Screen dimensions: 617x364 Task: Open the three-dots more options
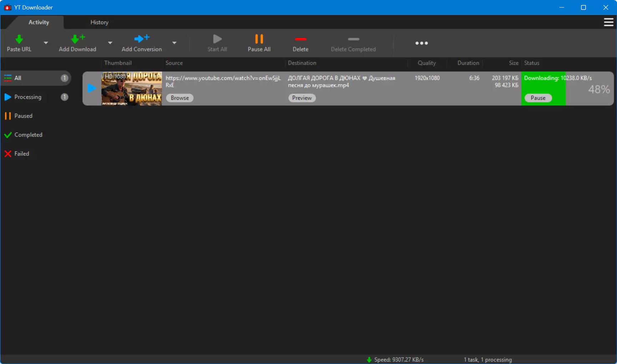point(421,43)
